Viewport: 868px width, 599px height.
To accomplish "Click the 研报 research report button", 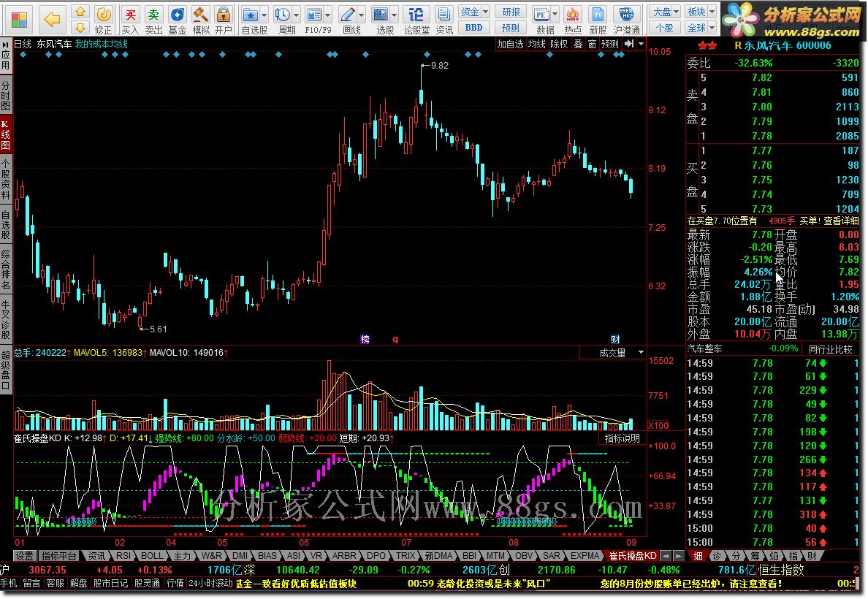I will (511, 12).
